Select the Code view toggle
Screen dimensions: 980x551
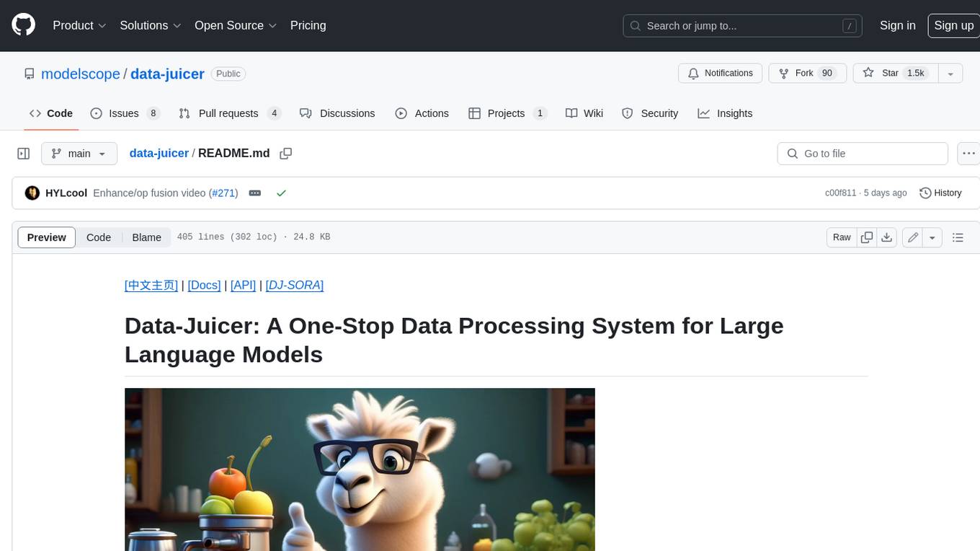[99, 237]
